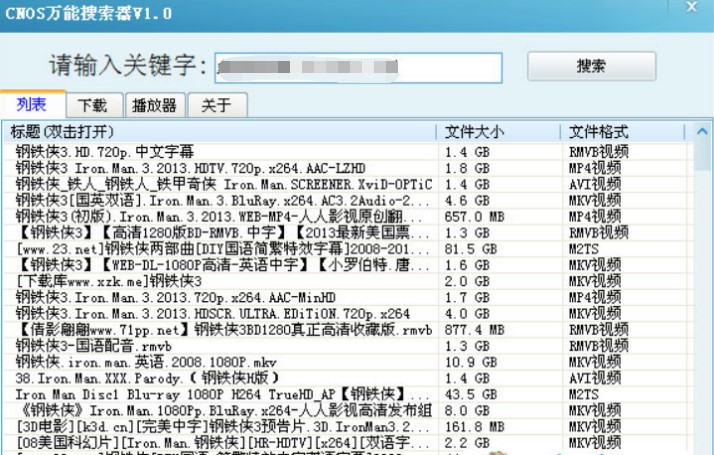Select row 高清1280版BD-RMVB.中字

tap(348, 233)
